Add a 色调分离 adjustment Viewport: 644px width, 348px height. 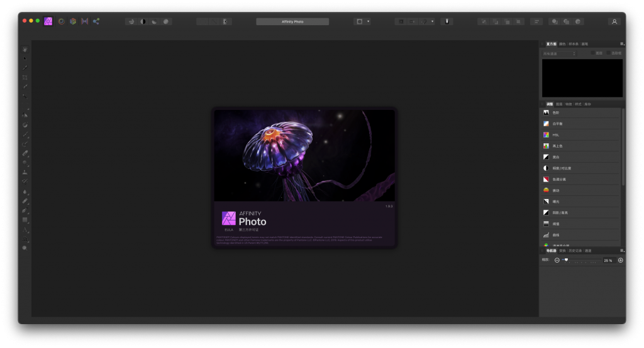coord(579,179)
